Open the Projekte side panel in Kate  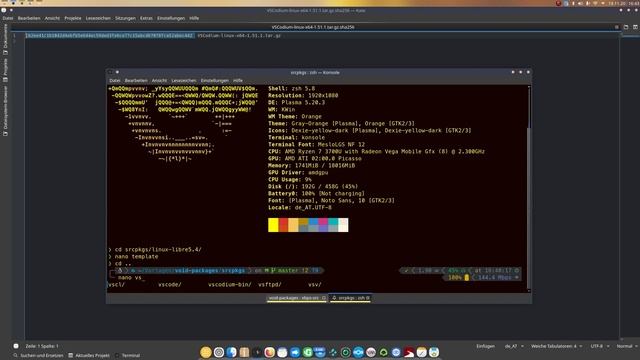coord(5,70)
